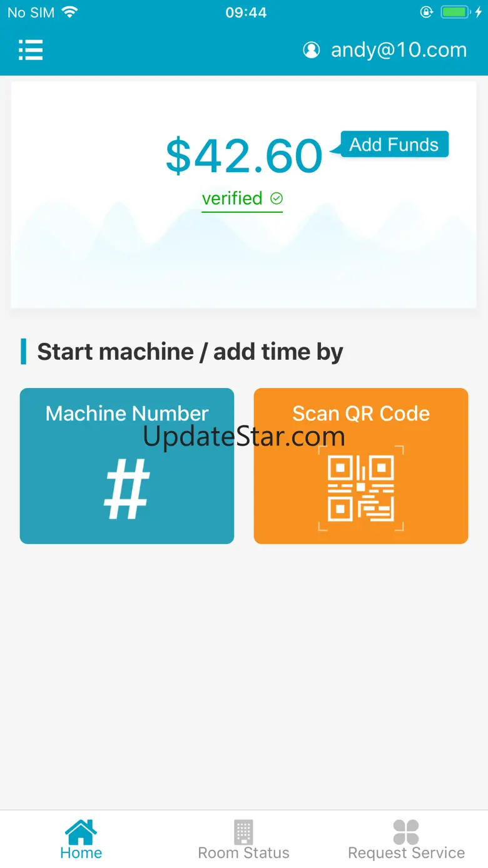Image resolution: width=488 pixels, height=868 pixels.
Task: Open the verified status link
Action: 242,199
